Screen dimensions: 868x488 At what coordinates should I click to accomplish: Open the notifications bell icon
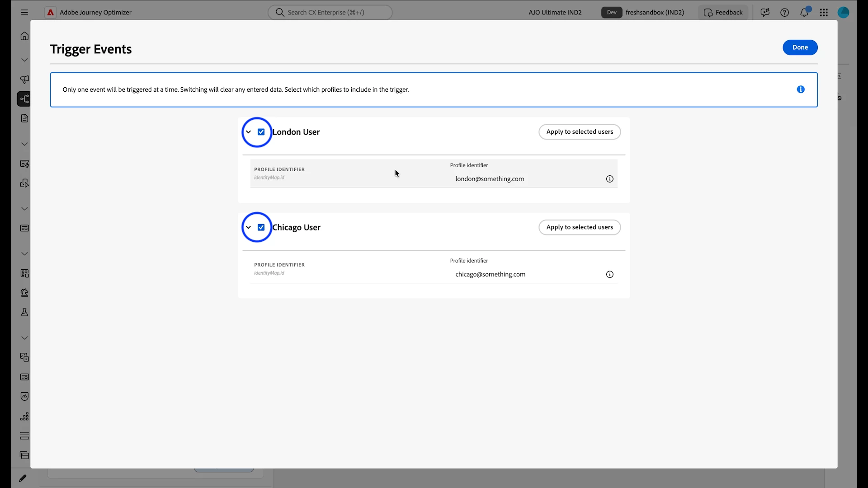pos(804,12)
